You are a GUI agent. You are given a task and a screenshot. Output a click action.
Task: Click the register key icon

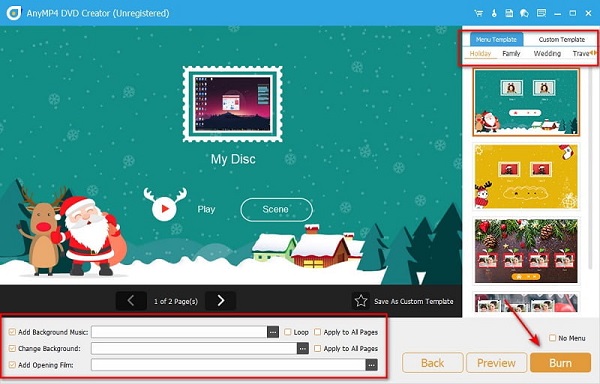point(494,13)
